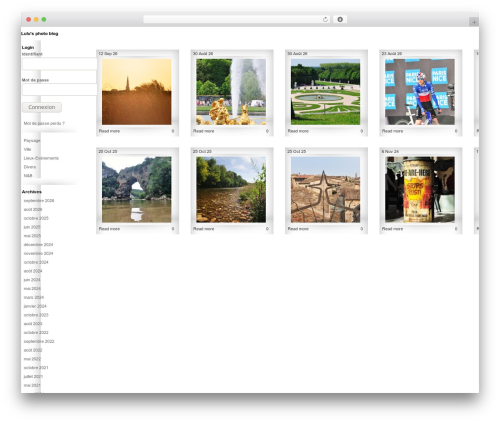The image size is (500, 423).
Task: Open the mars 2024 archive
Action: 34,297
